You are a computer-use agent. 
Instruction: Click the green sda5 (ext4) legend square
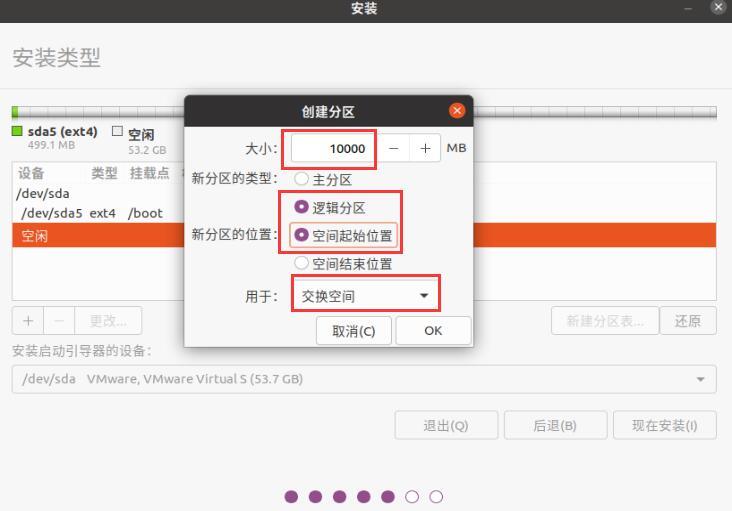[x=17, y=131]
